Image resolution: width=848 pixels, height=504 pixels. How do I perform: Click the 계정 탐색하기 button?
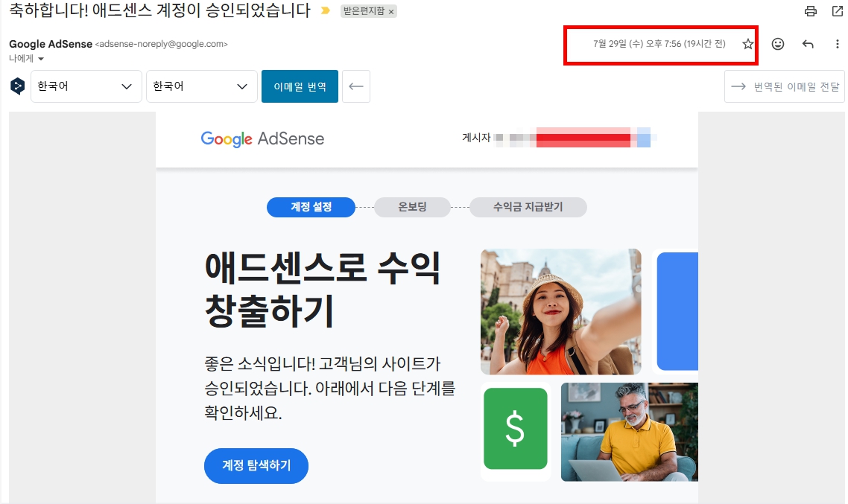256,465
